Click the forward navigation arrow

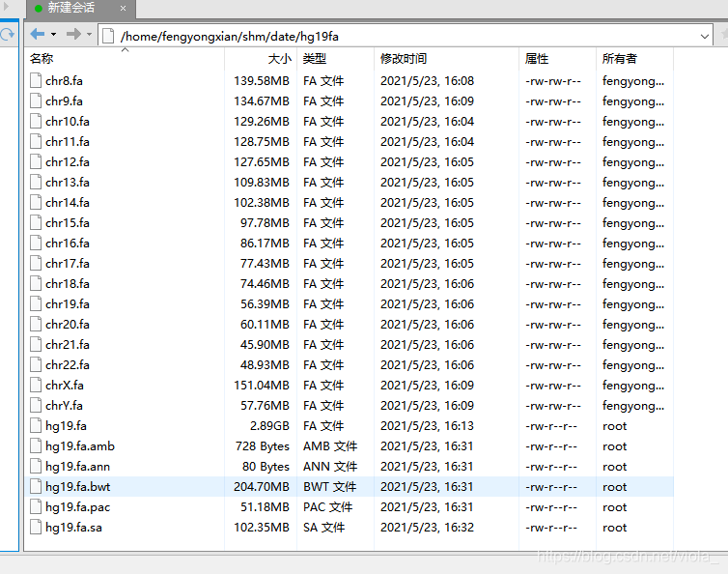[x=73, y=34]
